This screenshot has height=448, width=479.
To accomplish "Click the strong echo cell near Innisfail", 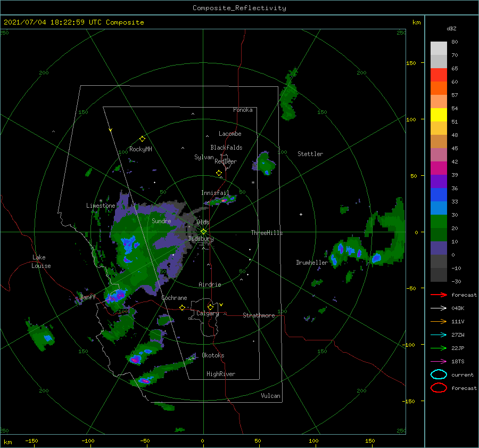I will click(224, 200).
